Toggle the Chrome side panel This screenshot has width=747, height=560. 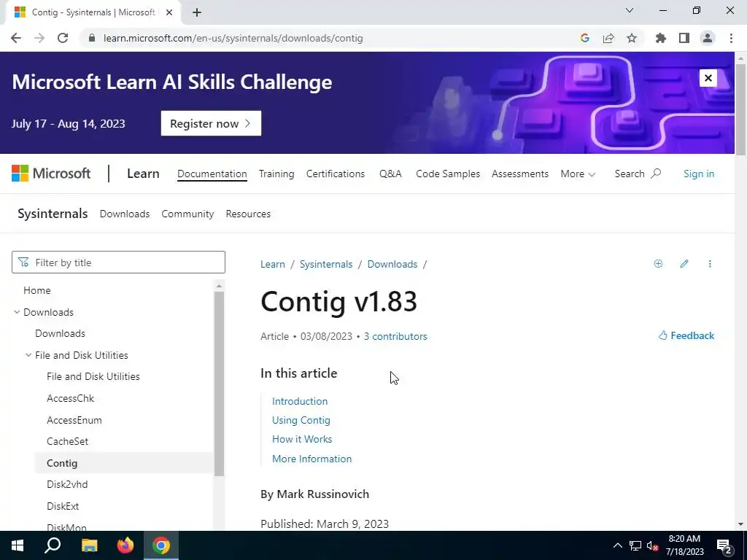pyautogui.click(x=684, y=38)
